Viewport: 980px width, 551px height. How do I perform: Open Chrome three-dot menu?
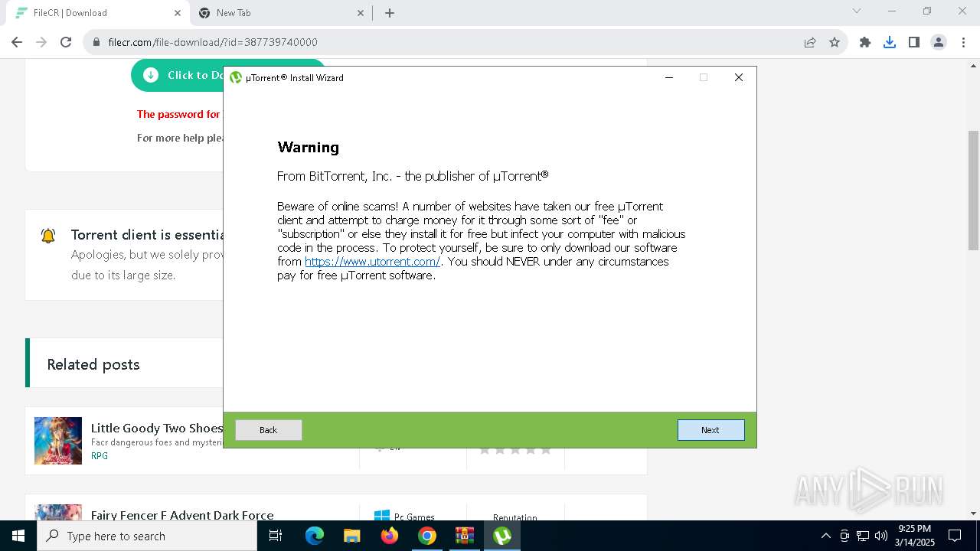(x=962, y=42)
